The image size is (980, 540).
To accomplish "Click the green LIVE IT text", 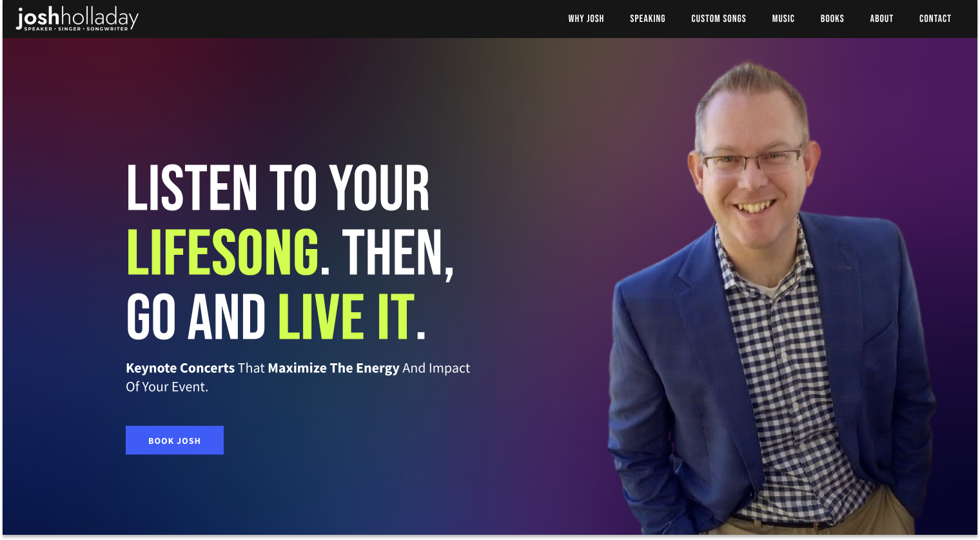I will (x=346, y=317).
